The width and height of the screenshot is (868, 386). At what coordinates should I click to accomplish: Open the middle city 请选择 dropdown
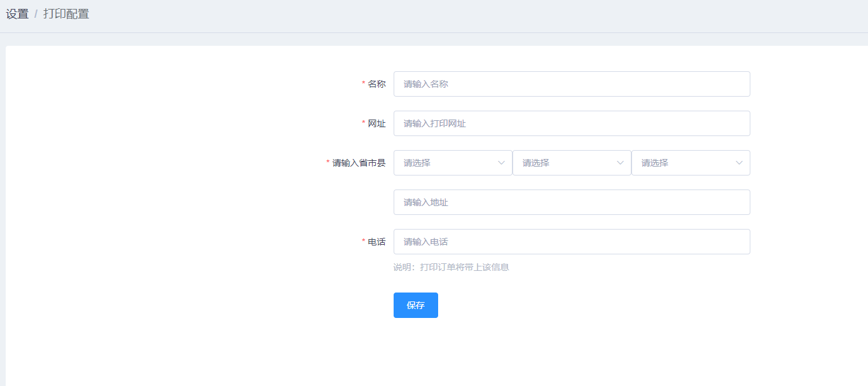(565, 163)
